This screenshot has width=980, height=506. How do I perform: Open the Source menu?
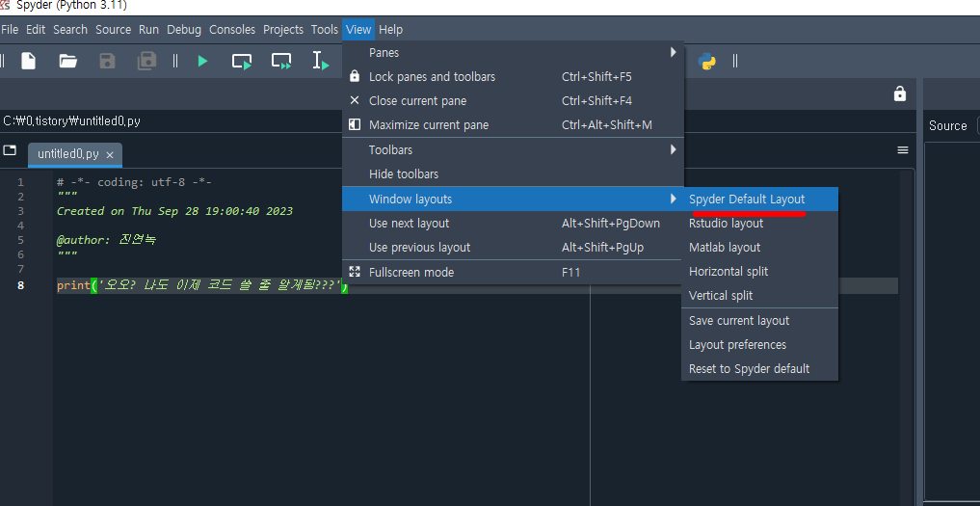pos(113,30)
